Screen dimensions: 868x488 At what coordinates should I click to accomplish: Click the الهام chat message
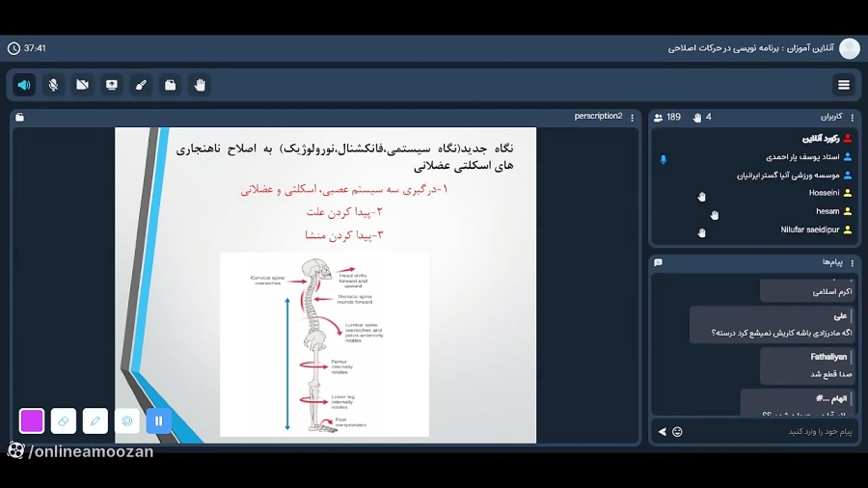pyautogui.click(x=798, y=402)
